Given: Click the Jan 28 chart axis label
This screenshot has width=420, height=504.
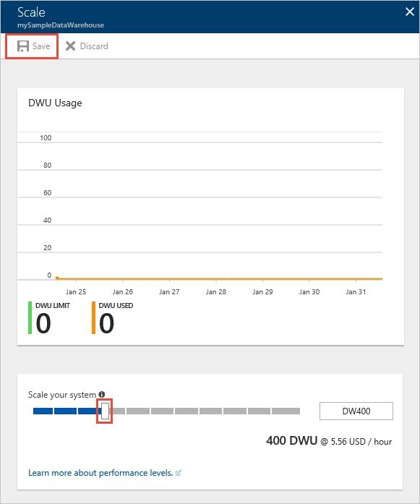Looking at the screenshot, I should click(216, 292).
